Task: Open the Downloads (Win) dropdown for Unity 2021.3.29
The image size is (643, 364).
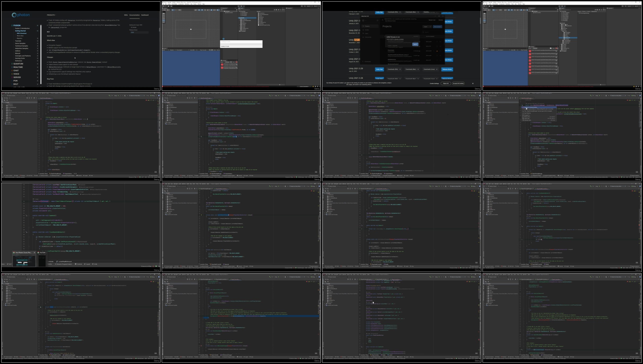Action: point(394,69)
